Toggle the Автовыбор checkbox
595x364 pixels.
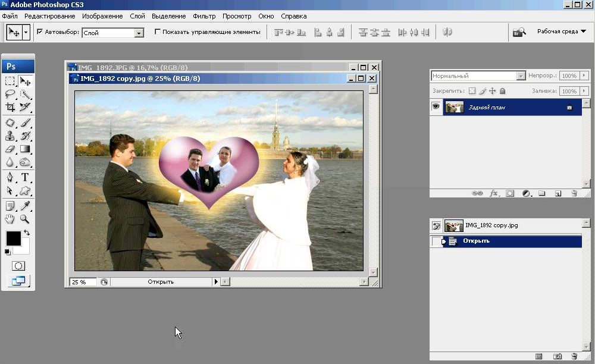[40, 32]
